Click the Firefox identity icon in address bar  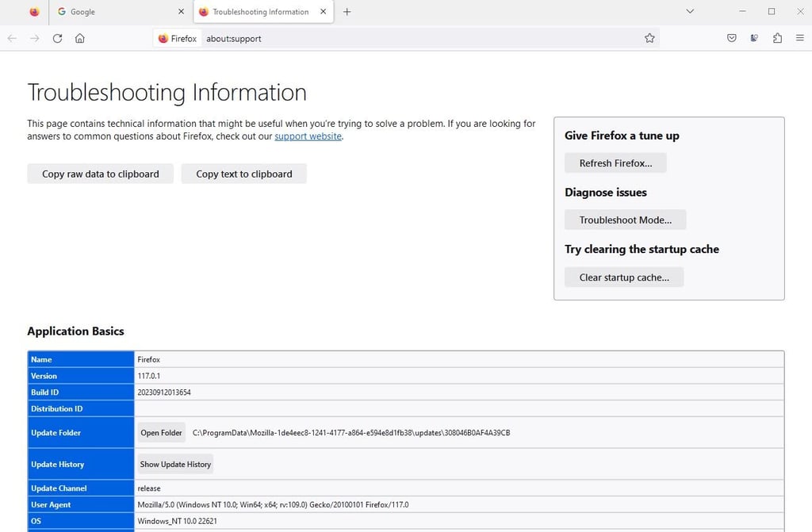pos(177,38)
